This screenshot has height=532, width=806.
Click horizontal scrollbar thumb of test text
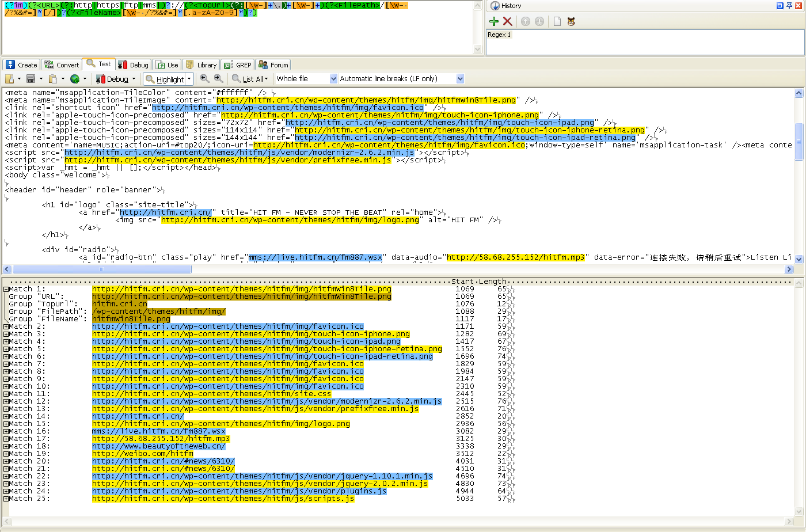pos(102,269)
